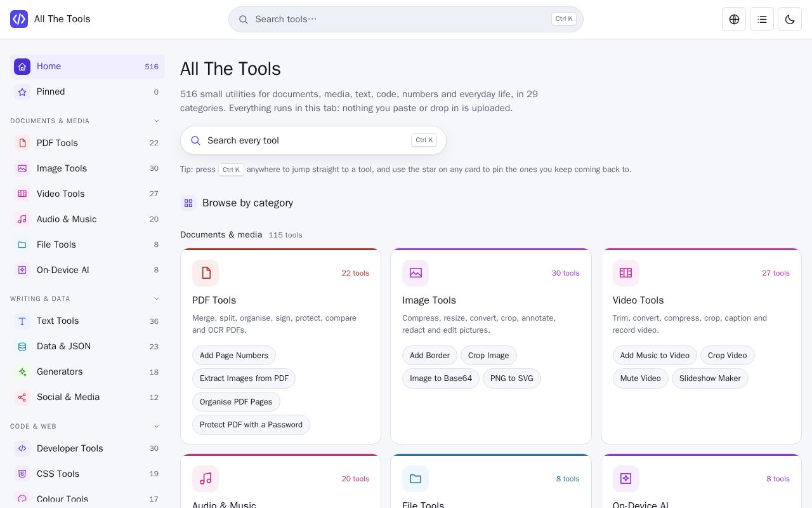Open the Slideshow Maker chip

click(710, 378)
